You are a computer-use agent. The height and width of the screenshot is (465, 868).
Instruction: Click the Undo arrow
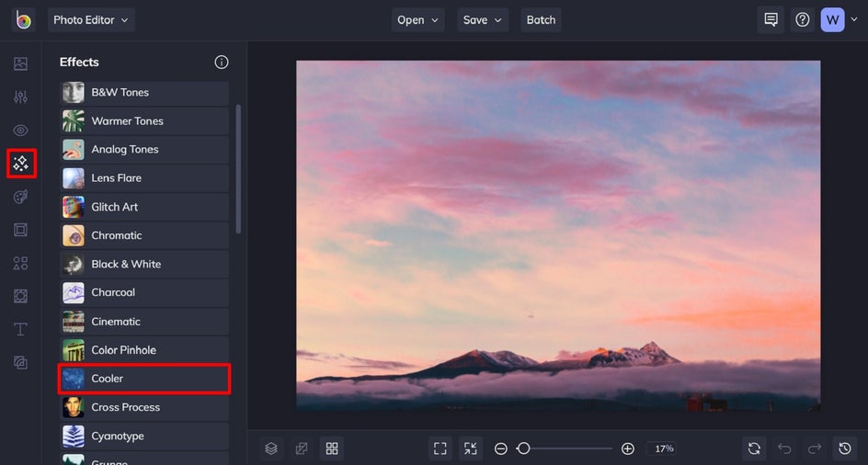pos(784,448)
